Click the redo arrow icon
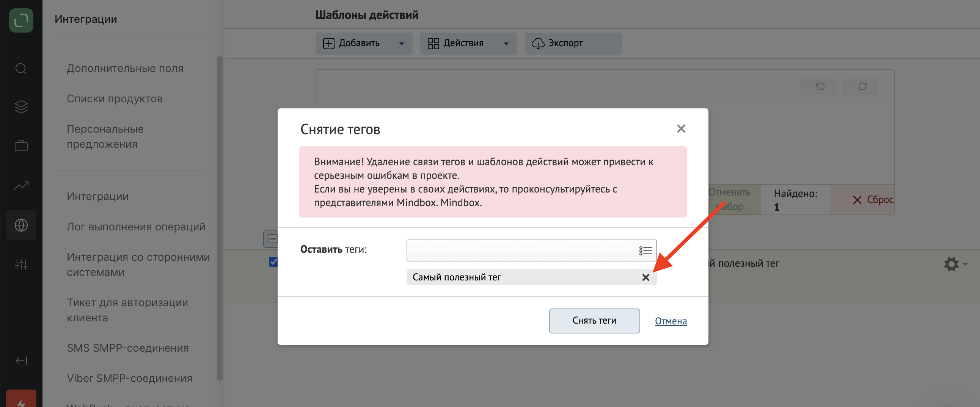 tap(862, 87)
